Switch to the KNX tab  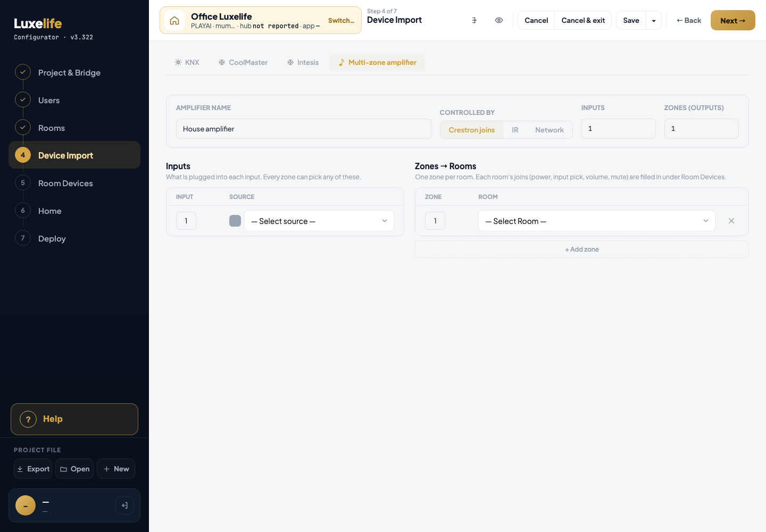187,62
